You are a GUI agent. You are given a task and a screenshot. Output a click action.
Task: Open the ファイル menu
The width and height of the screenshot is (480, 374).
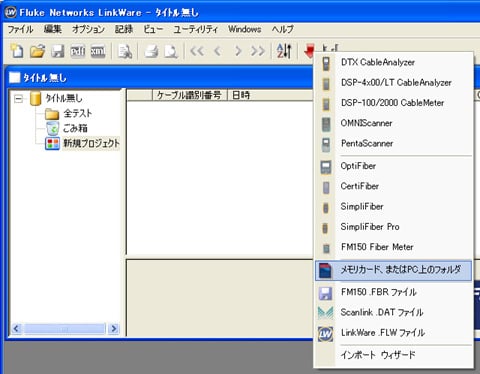click(x=20, y=29)
